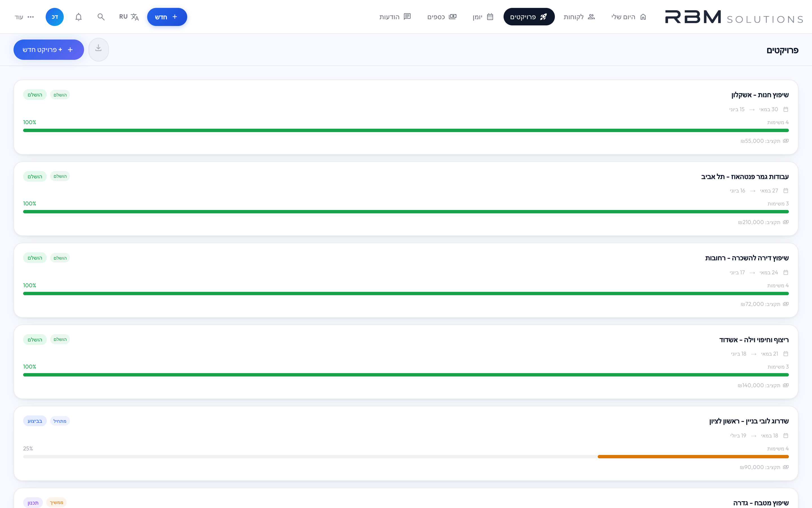
Task: Click מתחיל stage badge
Action: (60, 421)
